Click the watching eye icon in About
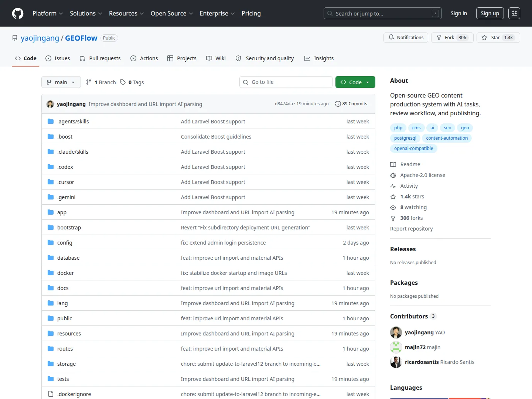This screenshot has height=399, width=532. pyautogui.click(x=393, y=207)
